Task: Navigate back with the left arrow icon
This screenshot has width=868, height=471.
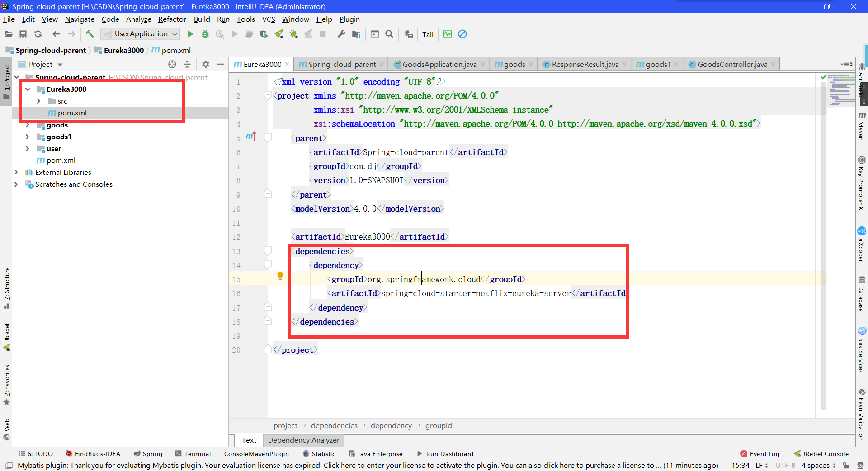Action: (x=56, y=34)
